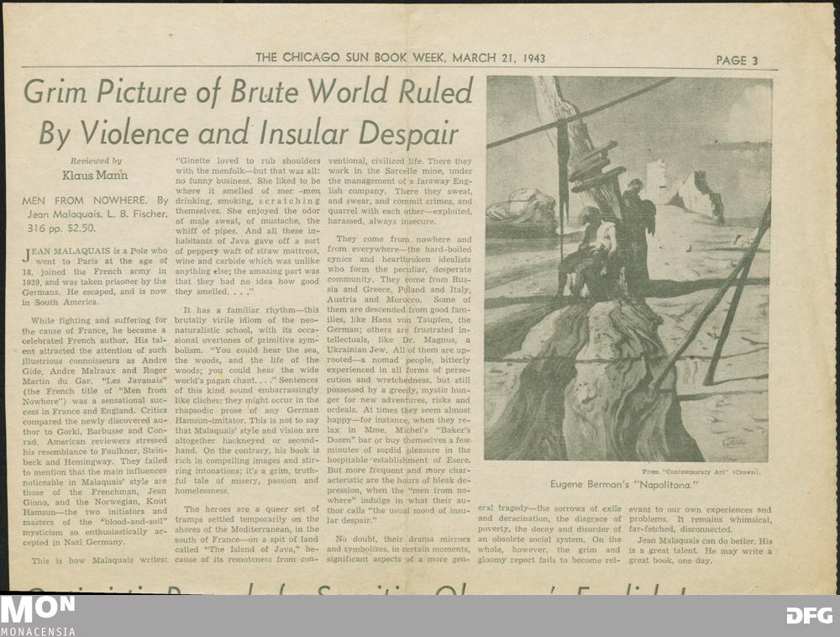Screen dimensions: 840x637
Task: Click the reviewer name "Klaus Mann"
Action: (x=95, y=175)
